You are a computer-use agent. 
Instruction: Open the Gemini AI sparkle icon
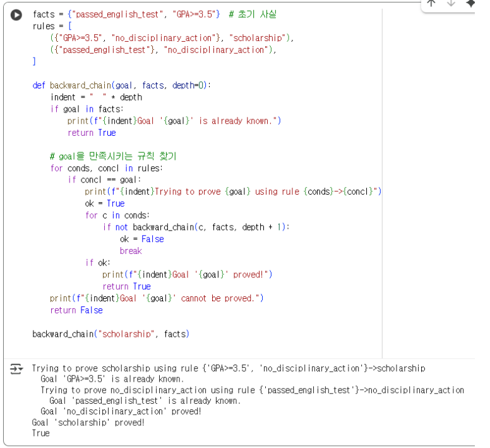click(x=470, y=3)
